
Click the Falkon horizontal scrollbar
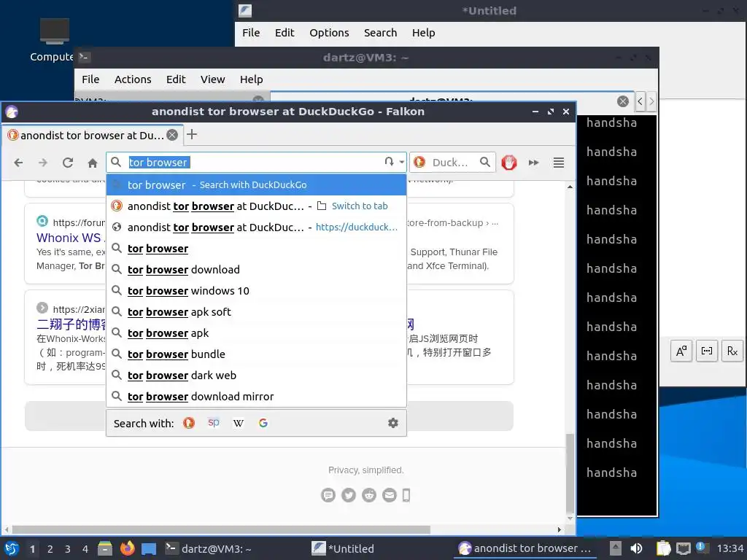[x=221, y=529]
